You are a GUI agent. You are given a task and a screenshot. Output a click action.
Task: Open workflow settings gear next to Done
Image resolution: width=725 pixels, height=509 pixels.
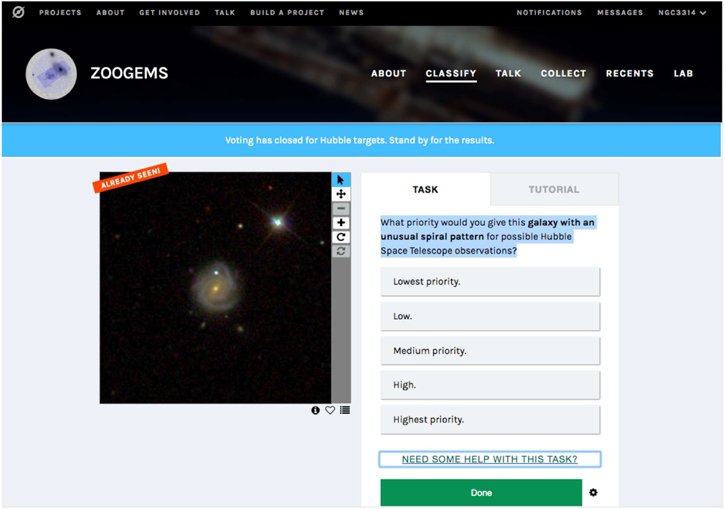(593, 493)
